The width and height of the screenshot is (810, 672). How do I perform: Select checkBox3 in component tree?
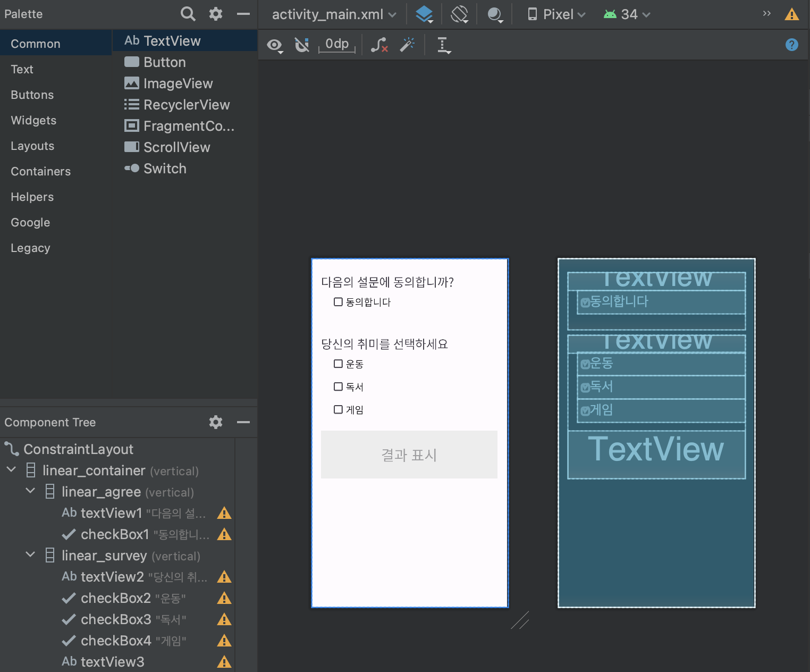pyautogui.click(x=124, y=619)
